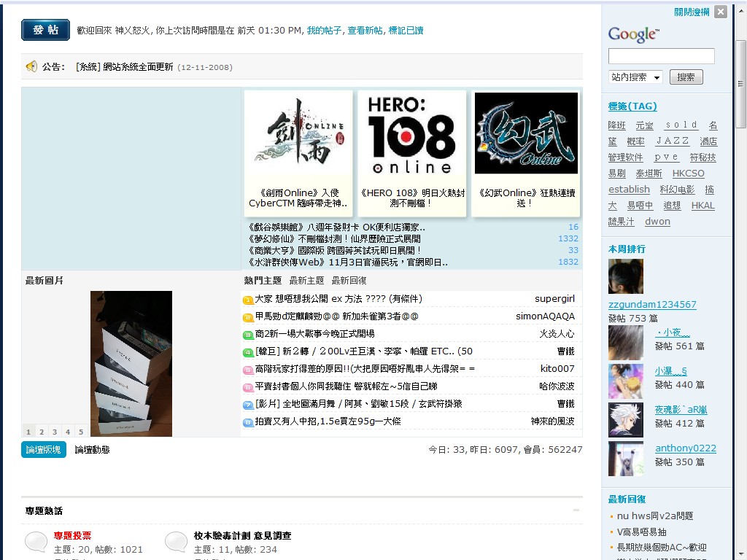Open anthony0222 user profile link

pyautogui.click(x=686, y=448)
